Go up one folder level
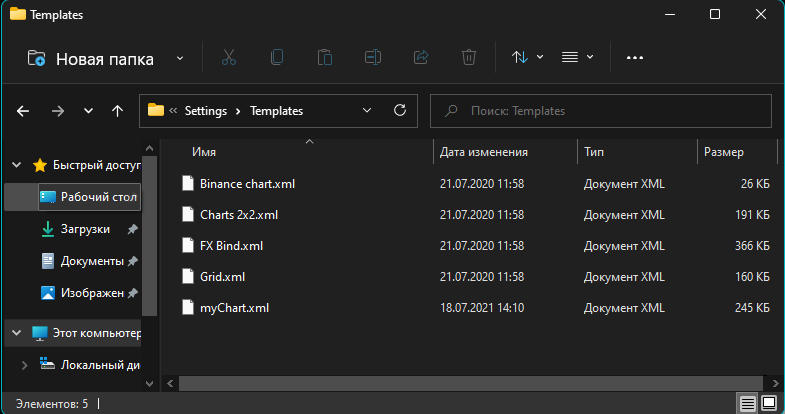Screen dimensions: 785x414 [x=118, y=111]
